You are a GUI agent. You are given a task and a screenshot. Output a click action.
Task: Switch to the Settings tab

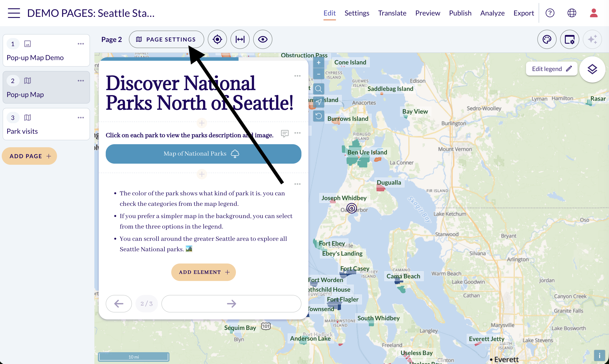click(x=357, y=13)
